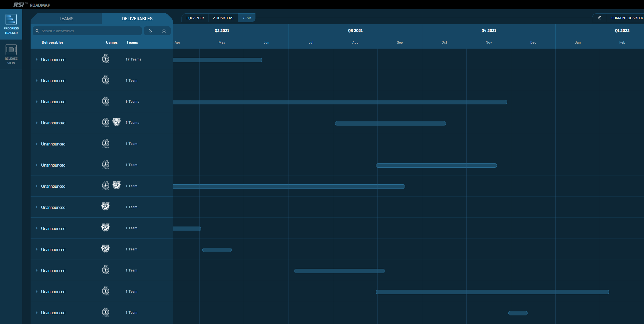Screen dimensions: 644x324
Task: Click the search magnifier icon in deliverables
Action: click(37, 31)
